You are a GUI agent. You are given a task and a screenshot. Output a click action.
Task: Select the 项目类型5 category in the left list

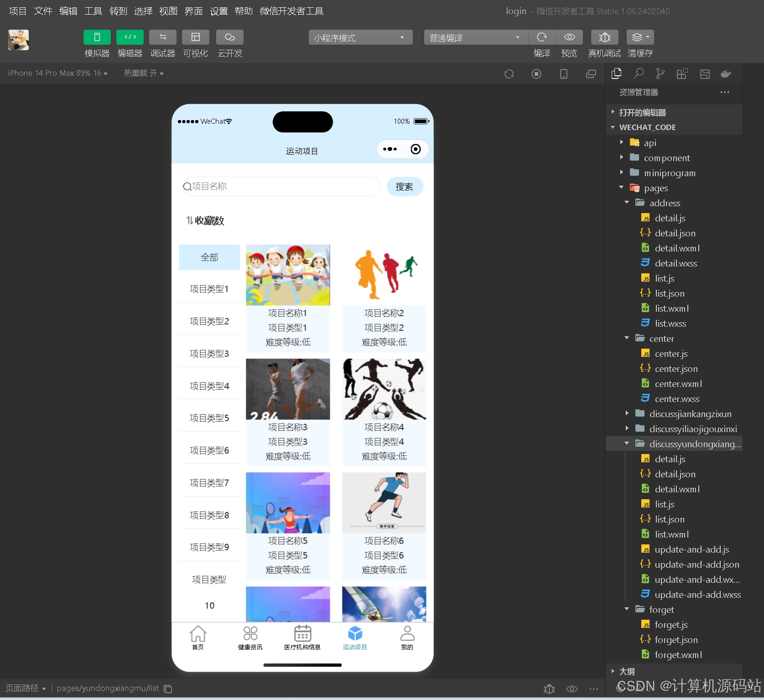tap(209, 418)
